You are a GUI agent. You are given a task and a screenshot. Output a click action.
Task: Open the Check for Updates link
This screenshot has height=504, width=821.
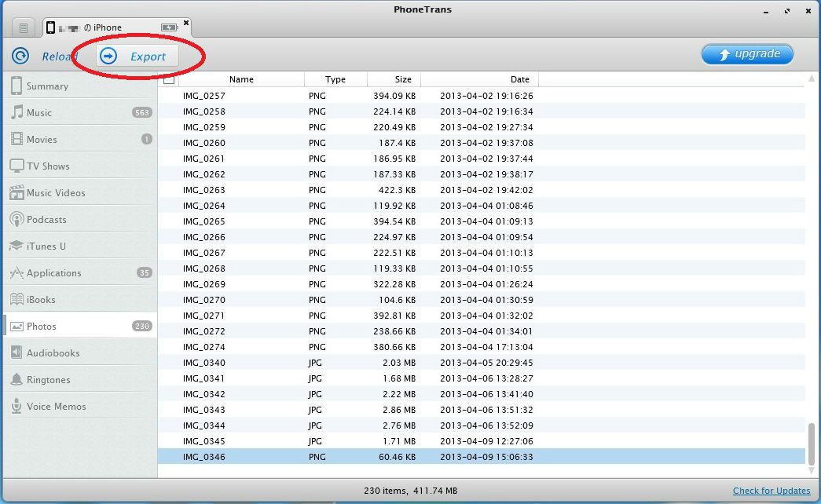tap(771, 491)
